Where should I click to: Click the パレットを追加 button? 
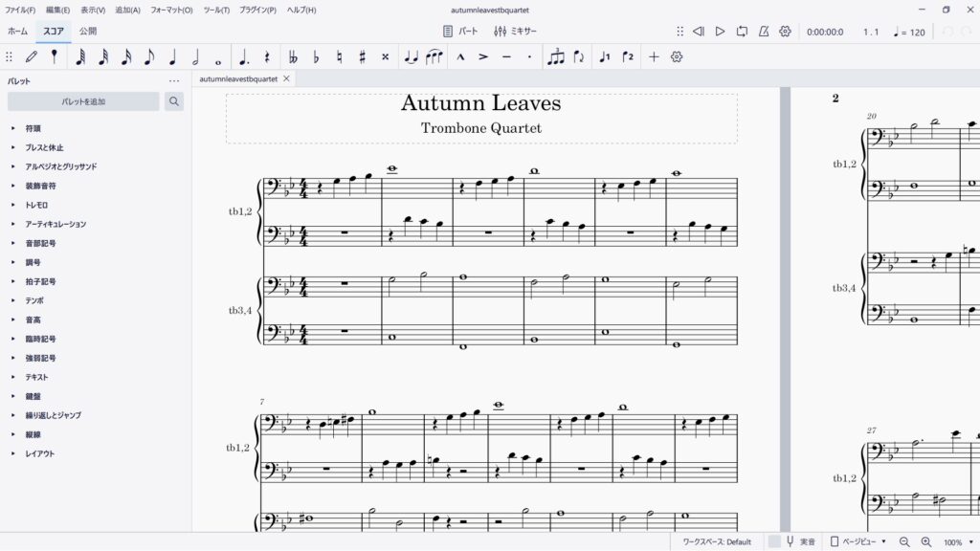pyautogui.click(x=83, y=101)
